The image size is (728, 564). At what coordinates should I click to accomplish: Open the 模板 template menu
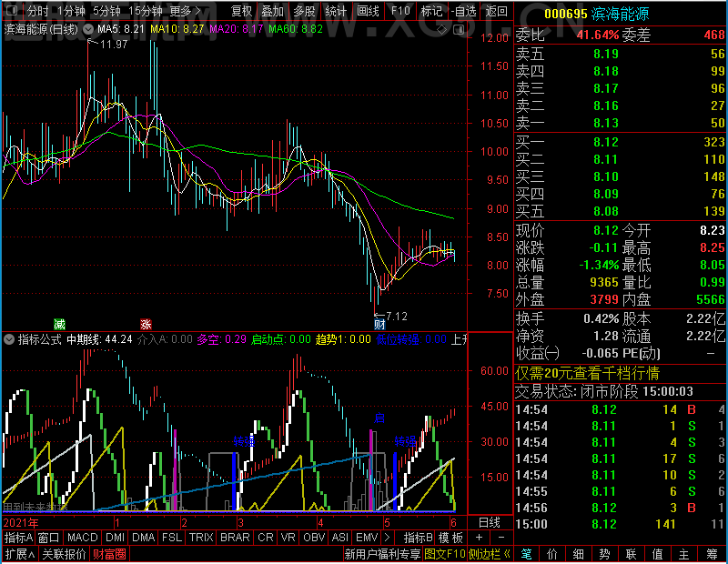tap(450, 538)
